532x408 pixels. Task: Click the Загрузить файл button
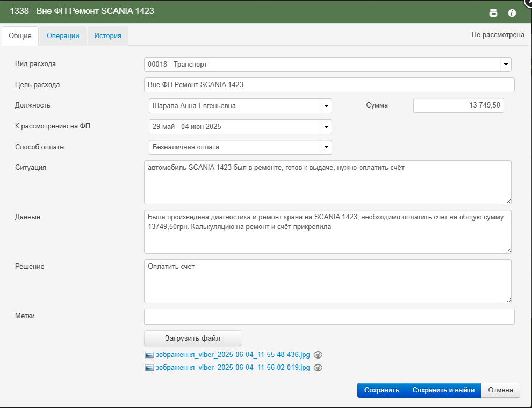point(192,339)
